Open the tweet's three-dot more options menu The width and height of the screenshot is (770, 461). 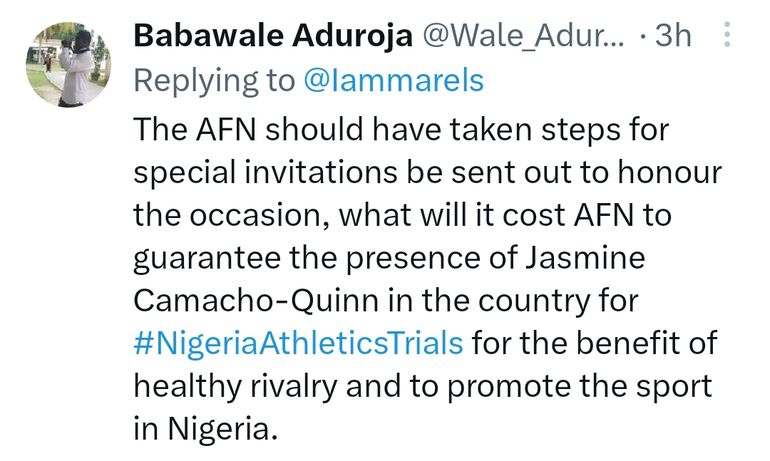coord(727,37)
